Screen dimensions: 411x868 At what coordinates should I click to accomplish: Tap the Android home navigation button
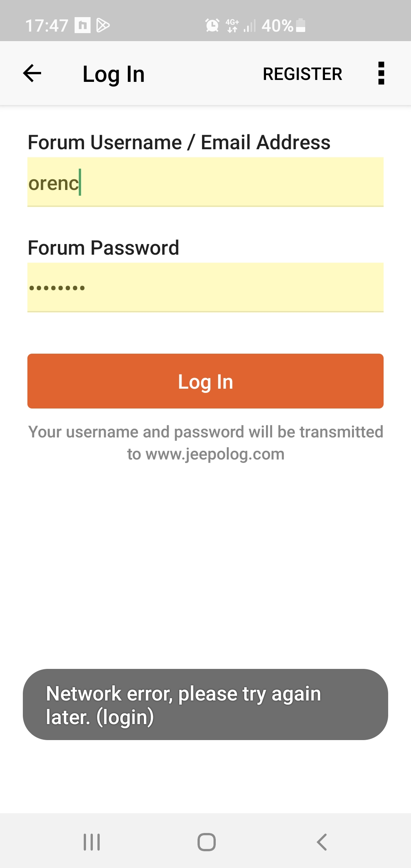(x=206, y=842)
